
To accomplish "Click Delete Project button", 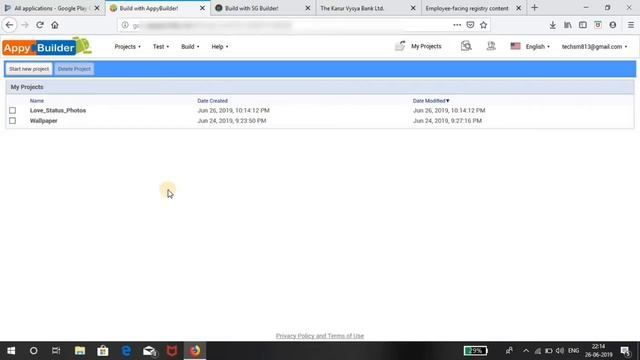I will coord(74,69).
